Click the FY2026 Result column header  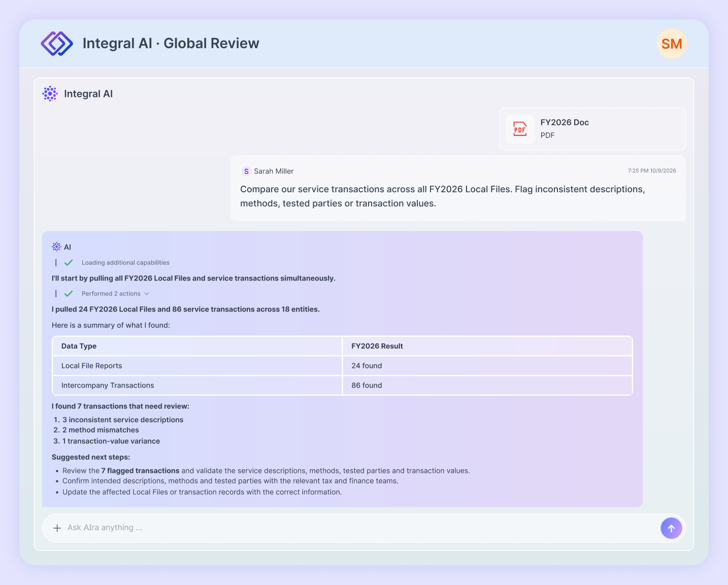coord(487,346)
